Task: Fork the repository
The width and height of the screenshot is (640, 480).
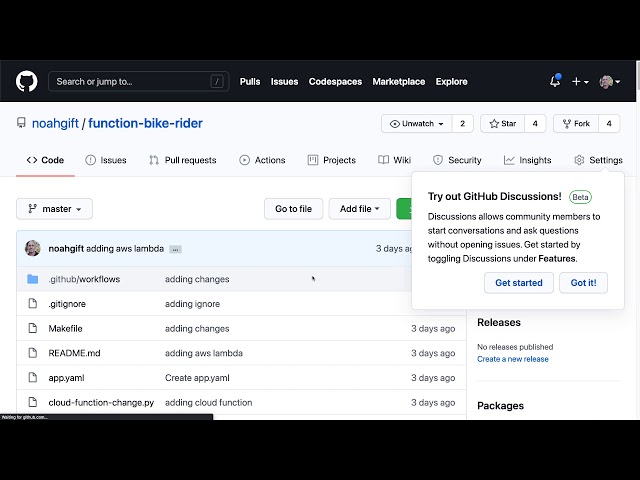Action: pos(576,124)
